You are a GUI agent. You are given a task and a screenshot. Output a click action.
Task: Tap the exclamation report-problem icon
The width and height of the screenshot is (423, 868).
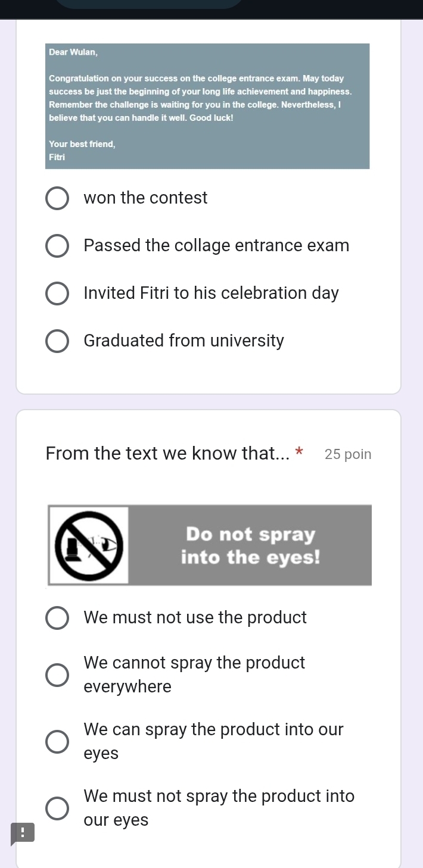[x=23, y=832]
